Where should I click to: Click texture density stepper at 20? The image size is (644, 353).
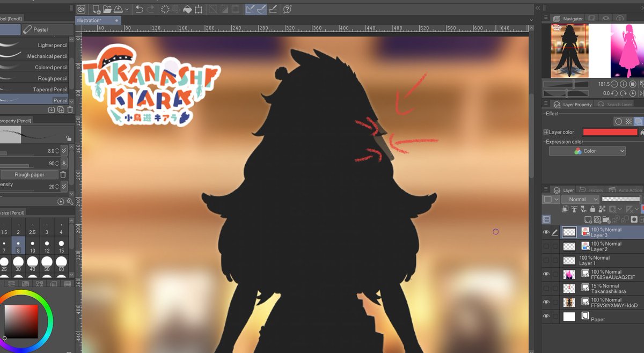tap(57, 186)
